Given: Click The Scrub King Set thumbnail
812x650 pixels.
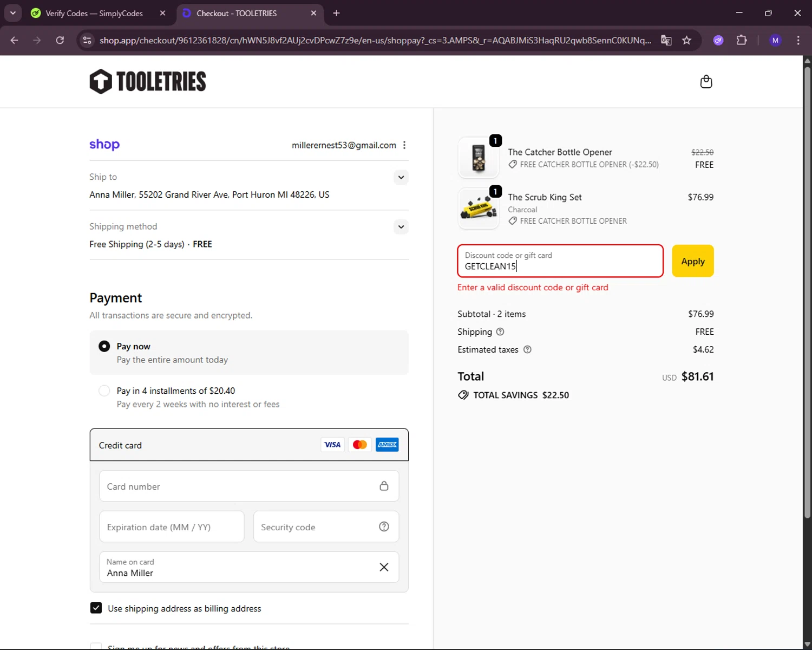Looking at the screenshot, I should (x=479, y=209).
